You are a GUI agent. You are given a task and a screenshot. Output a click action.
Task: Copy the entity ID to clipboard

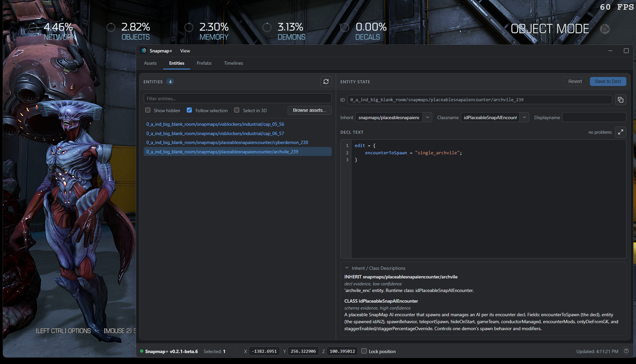[x=620, y=100]
